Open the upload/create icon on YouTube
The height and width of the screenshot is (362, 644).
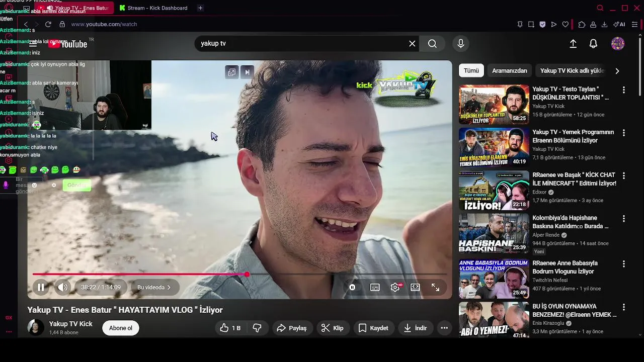[x=573, y=44]
